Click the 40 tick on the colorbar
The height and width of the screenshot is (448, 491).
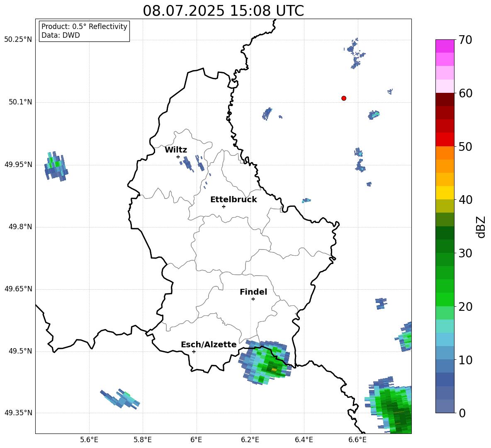pyautogui.click(x=465, y=200)
